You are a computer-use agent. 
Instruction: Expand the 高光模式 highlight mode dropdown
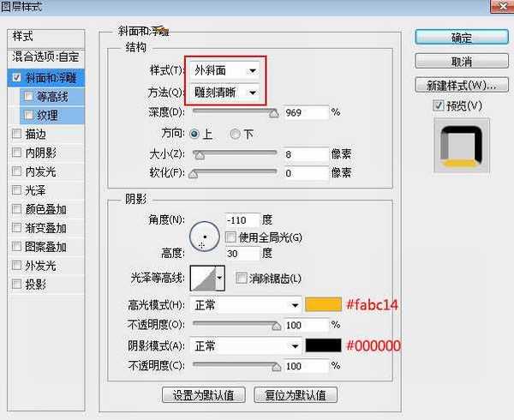click(x=247, y=304)
